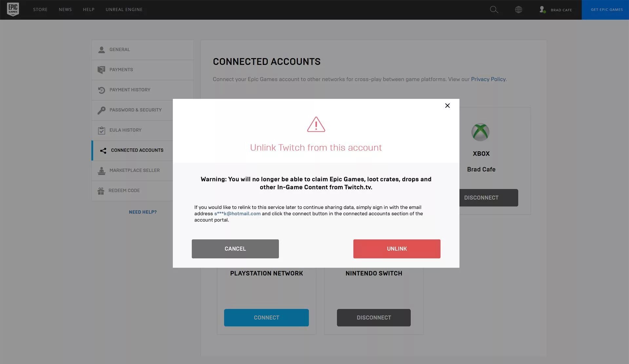Screen dimensions: 629x364
Task: Click the XBOX card title
Action: 481,154
